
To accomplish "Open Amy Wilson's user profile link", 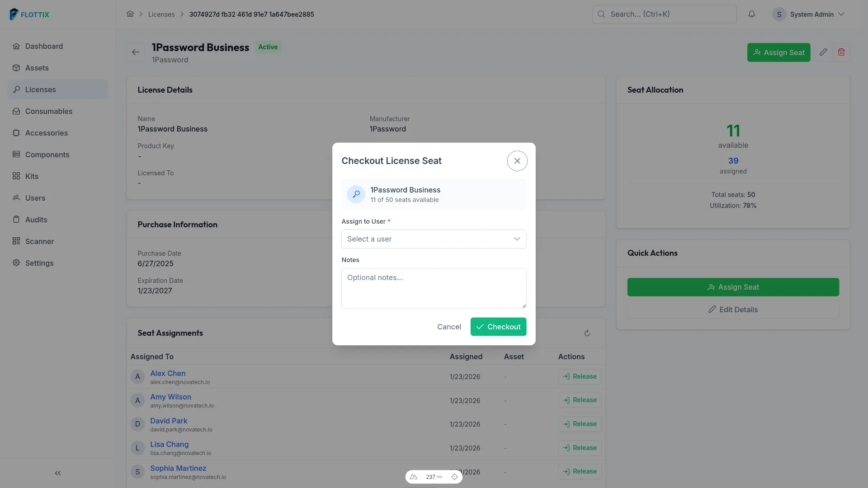I will click(x=170, y=397).
